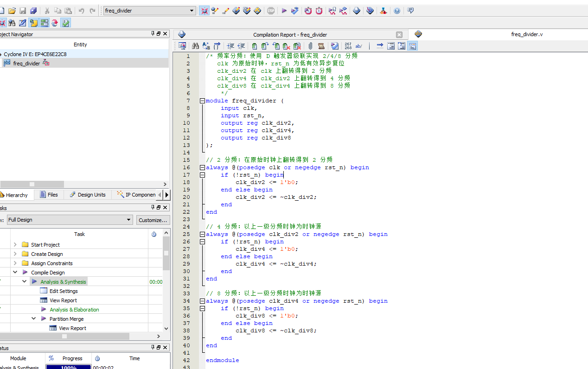The height and width of the screenshot is (369, 588).
Task: Open Help with the blue question icon
Action: click(397, 11)
